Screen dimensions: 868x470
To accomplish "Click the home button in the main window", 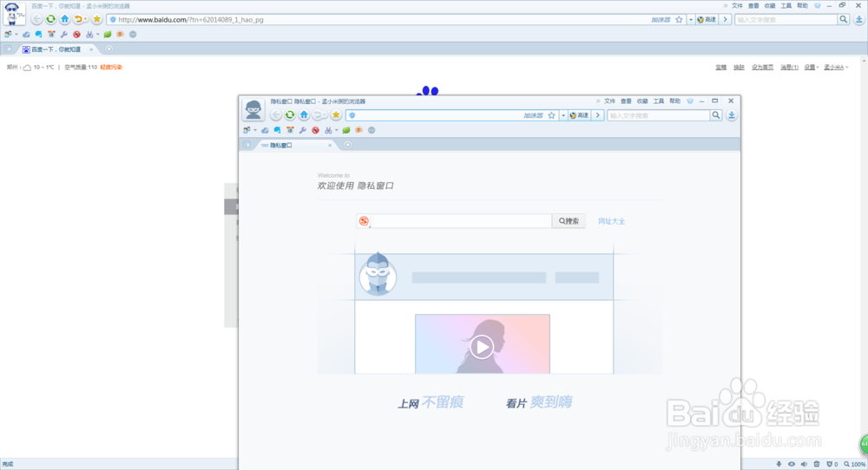I will pyautogui.click(x=65, y=19).
